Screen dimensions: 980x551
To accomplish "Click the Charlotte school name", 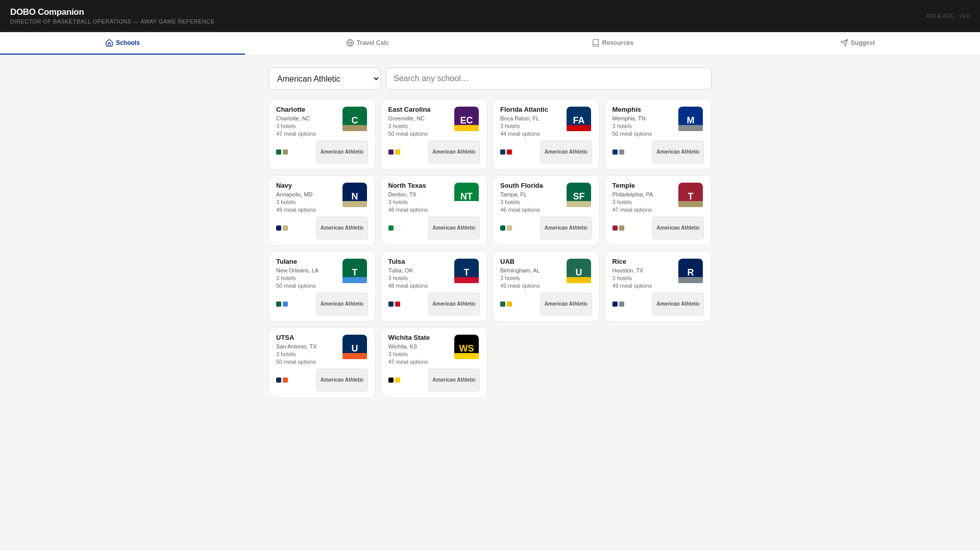I will (290, 110).
